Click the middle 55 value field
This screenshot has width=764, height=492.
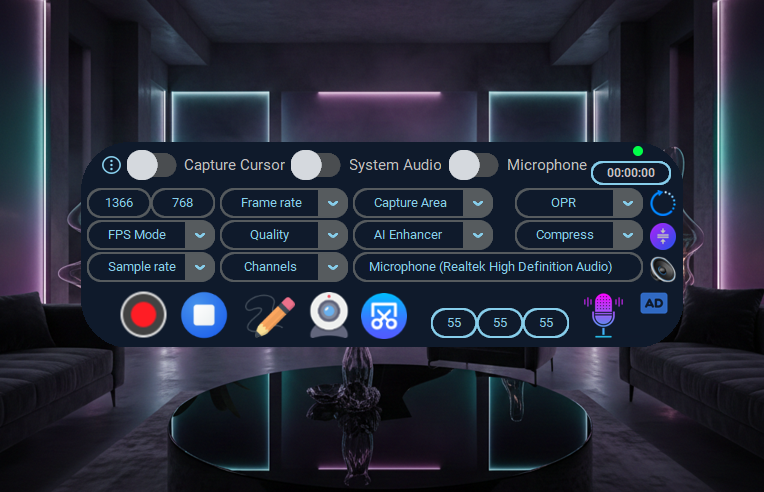point(500,323)
